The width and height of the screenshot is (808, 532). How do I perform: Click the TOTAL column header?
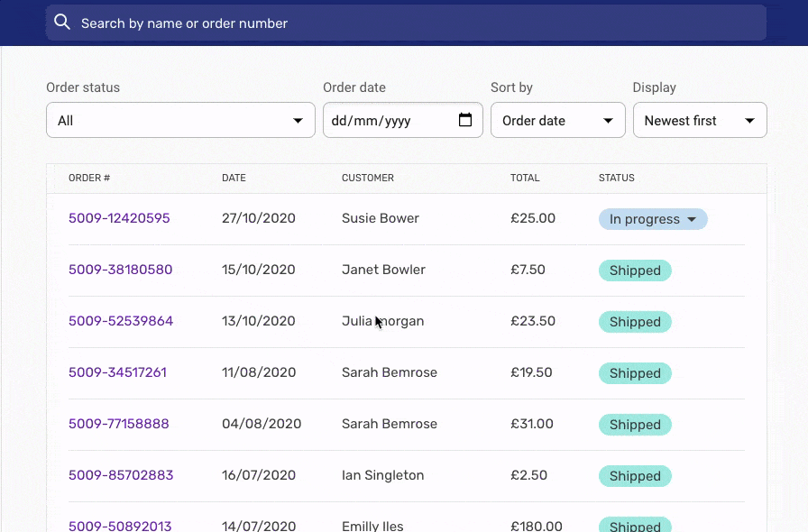[525, 178]
